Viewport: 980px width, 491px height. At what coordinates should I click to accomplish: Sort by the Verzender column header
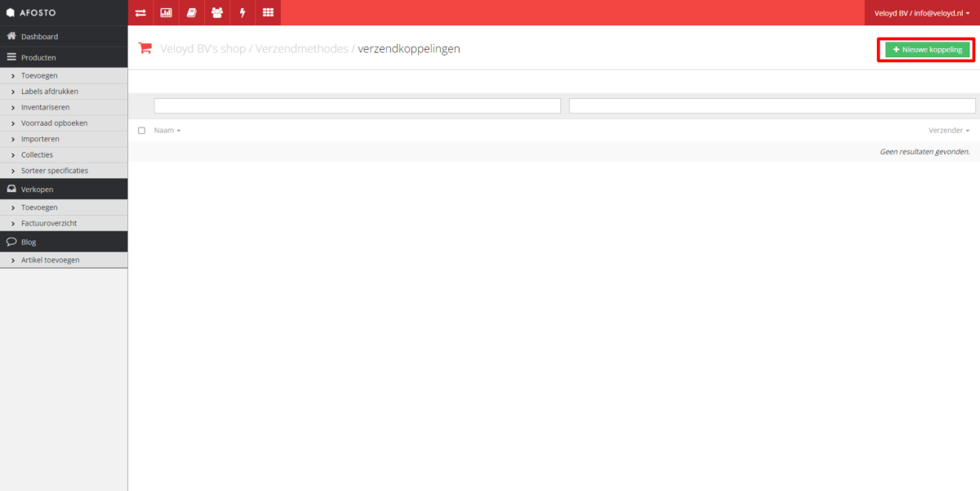pyautogui.click(x=948, y=131)
